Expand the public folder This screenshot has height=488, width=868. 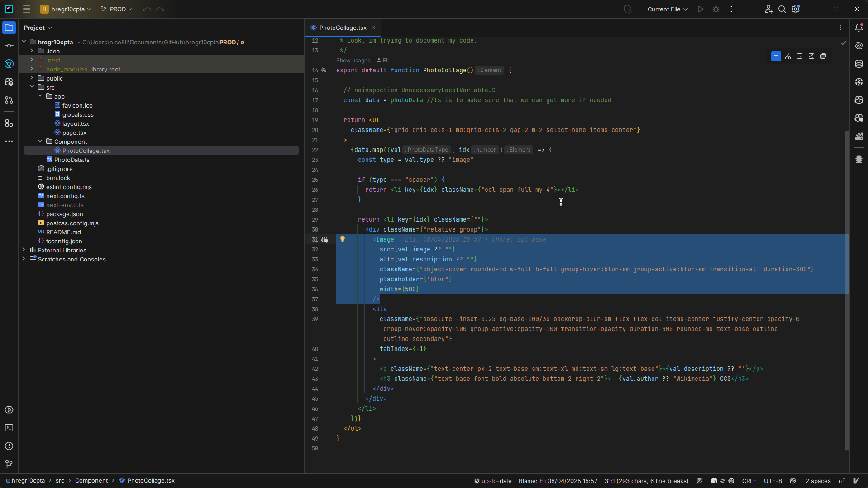(32, 78)
